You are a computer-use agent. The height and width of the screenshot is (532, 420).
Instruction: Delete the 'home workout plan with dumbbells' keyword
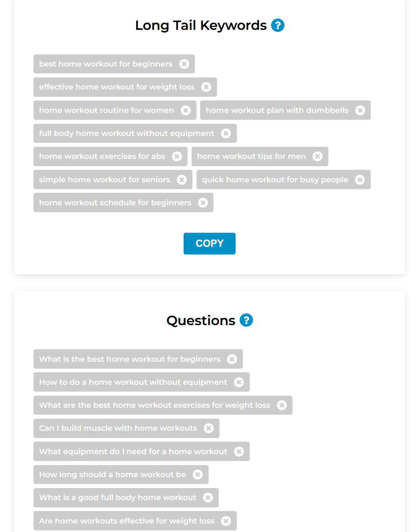click(x=360, y=110)
